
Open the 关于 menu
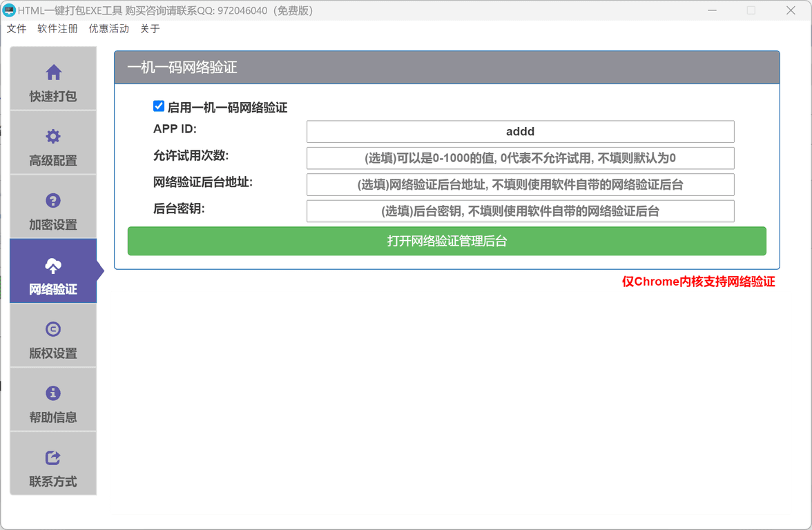[151, 29]
